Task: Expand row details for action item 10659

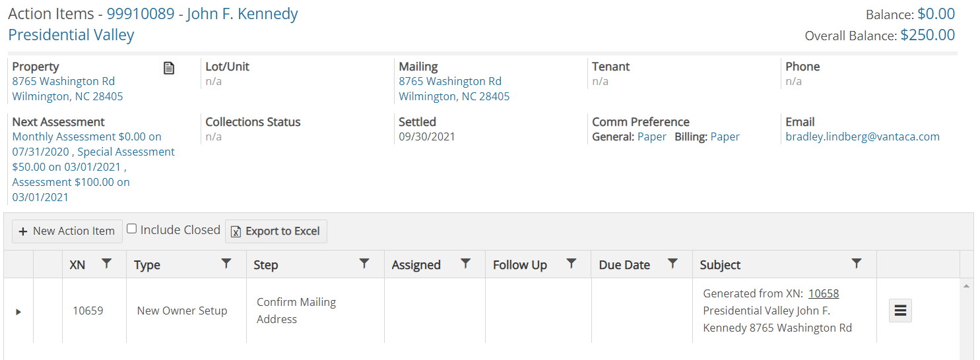Action: (x=18, y=311)
